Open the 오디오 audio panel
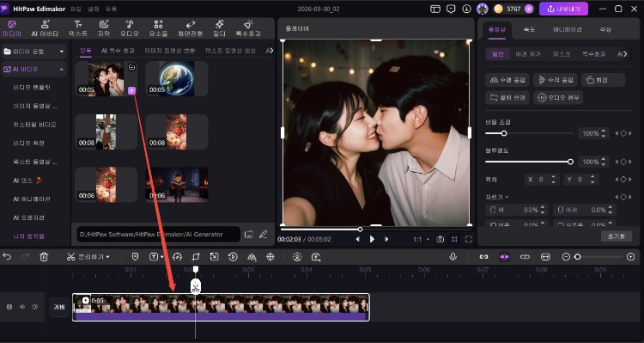 [x=130, y=28]
